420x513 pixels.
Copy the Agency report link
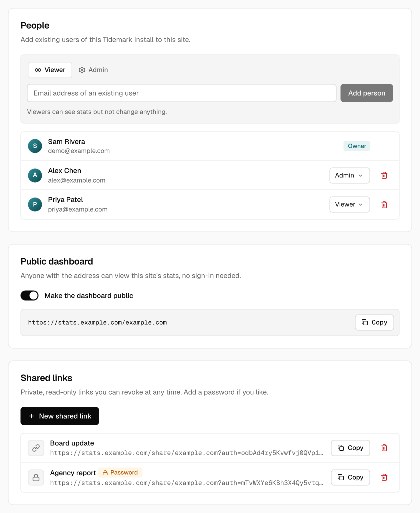350,477
